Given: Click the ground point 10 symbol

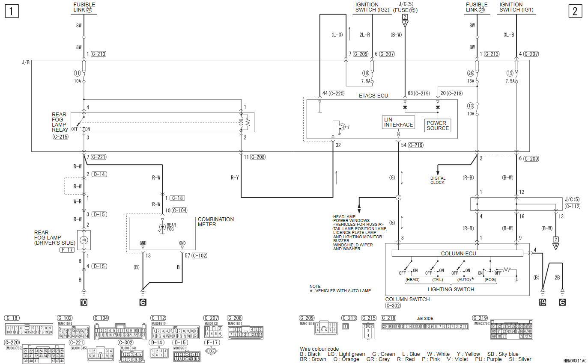Looking at the screenshot, I should click(x=84, y=302).
